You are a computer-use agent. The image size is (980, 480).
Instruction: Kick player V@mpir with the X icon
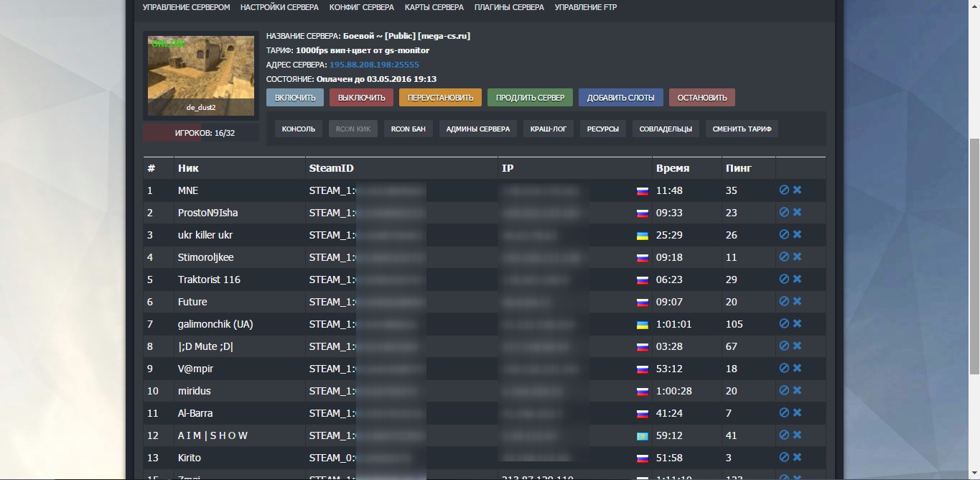click(x=797, y=368)
